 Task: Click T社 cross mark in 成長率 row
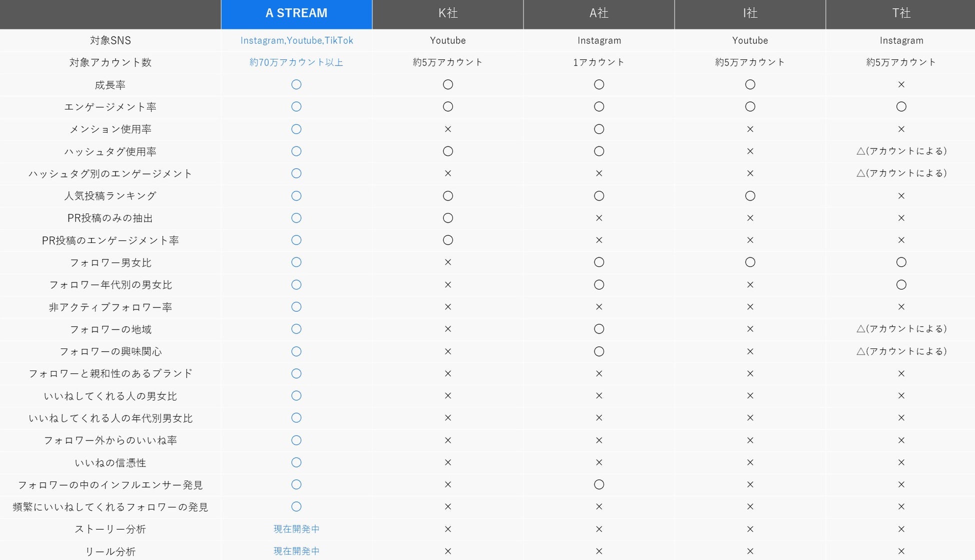point(901,84)
